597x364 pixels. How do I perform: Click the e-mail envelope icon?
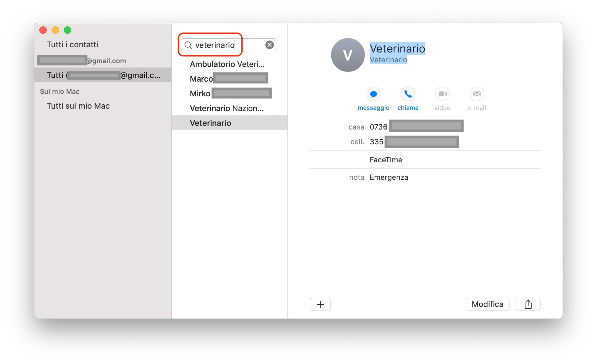[477, 94]
